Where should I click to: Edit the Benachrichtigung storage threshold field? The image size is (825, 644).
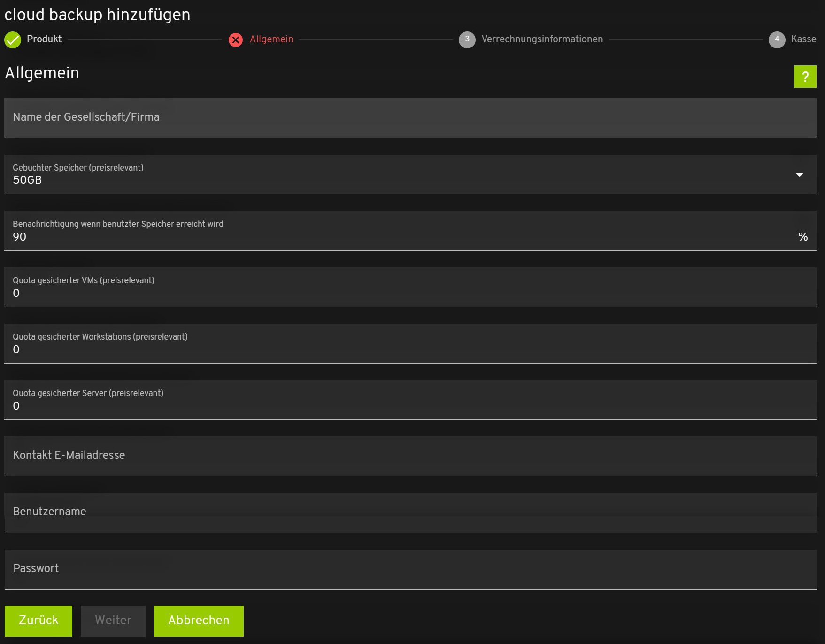pos(410,231)
